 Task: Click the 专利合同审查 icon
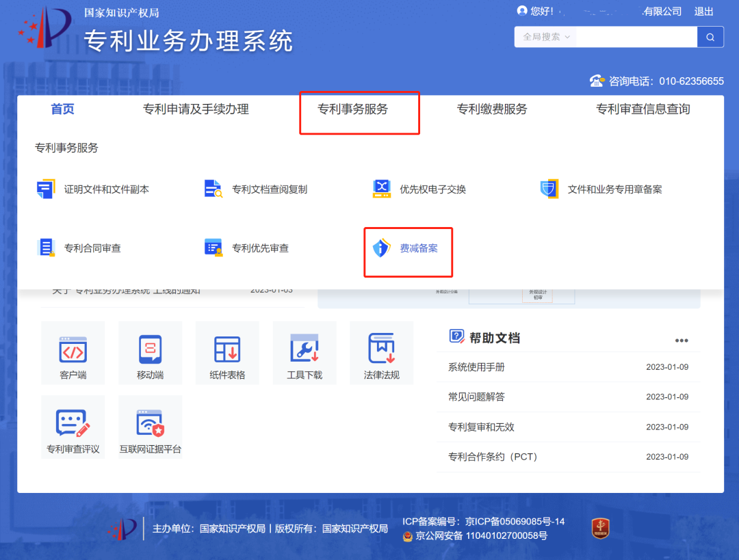pos(46,248)
